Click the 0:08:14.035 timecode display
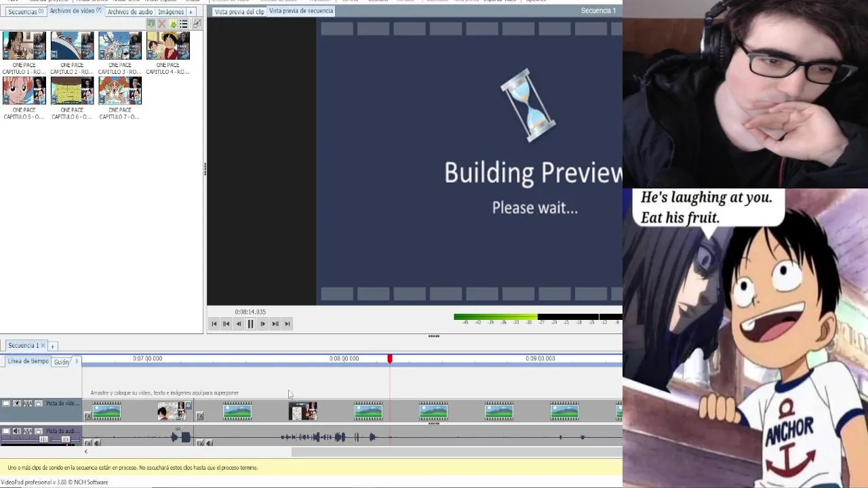Viewport: 868px width, 488px height. 250,312
